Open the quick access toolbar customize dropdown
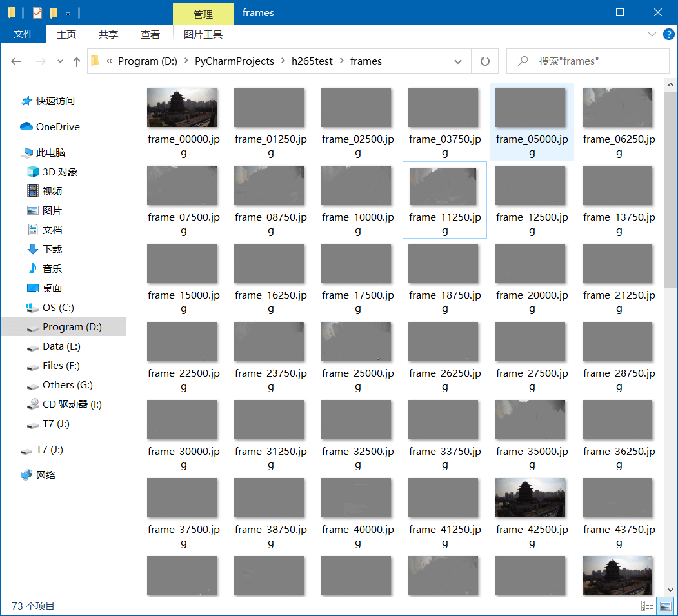 (68, 14)
